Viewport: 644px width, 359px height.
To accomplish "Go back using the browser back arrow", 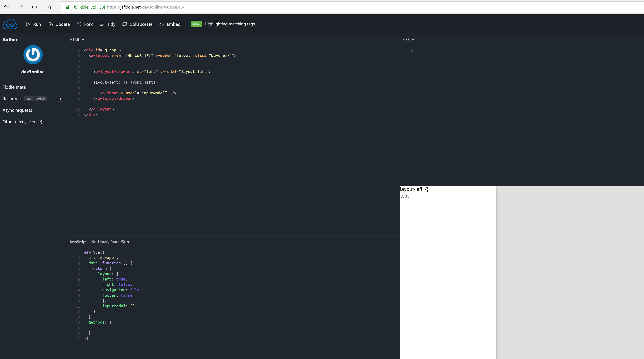I will click(6, 7).
